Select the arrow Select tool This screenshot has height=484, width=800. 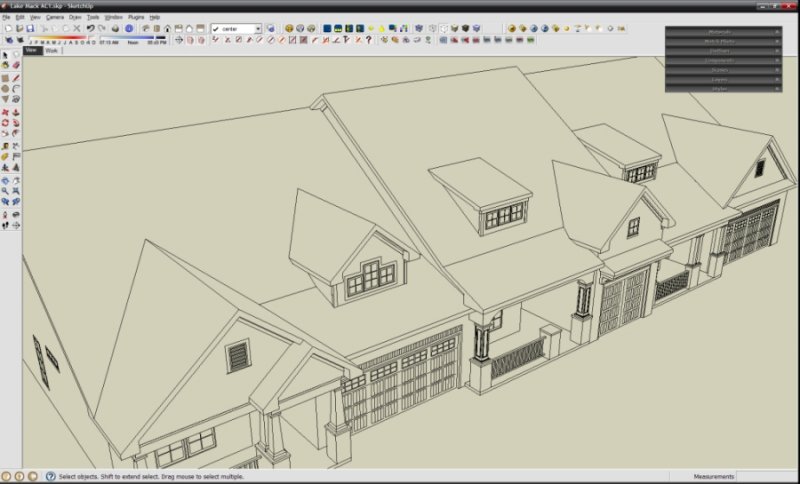(5, 54)
